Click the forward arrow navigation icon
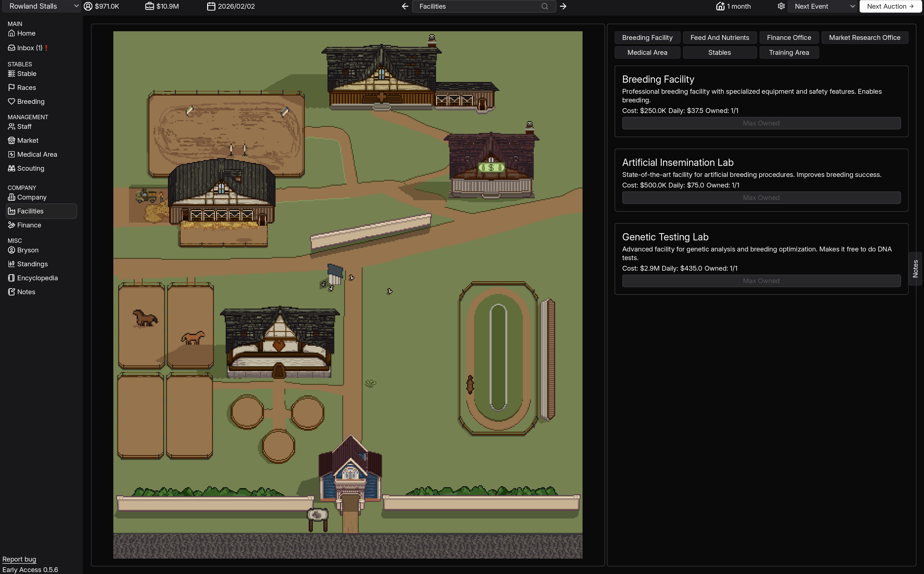Viewport: 924px width, 574px height. (x=563, y=6)
